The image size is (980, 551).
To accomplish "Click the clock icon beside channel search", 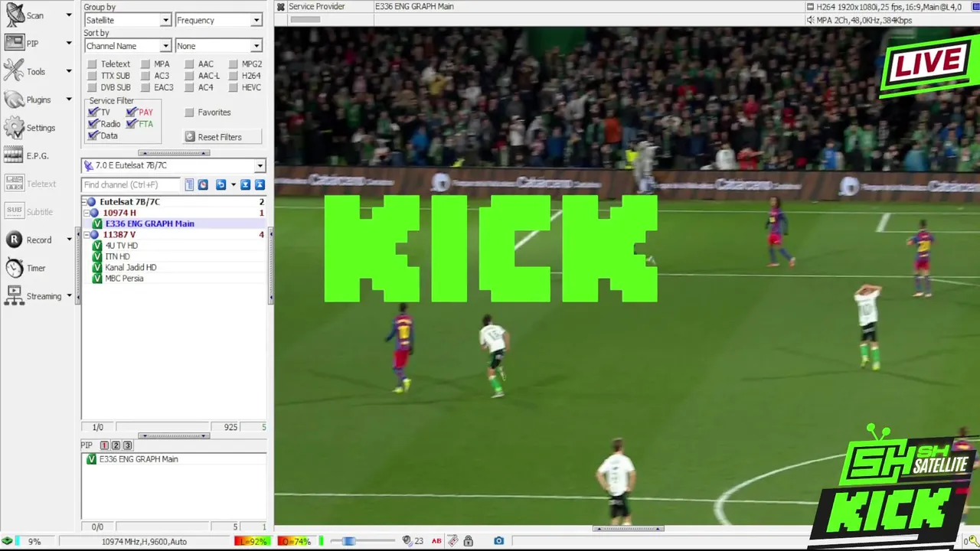I will [x=203, y=184].
